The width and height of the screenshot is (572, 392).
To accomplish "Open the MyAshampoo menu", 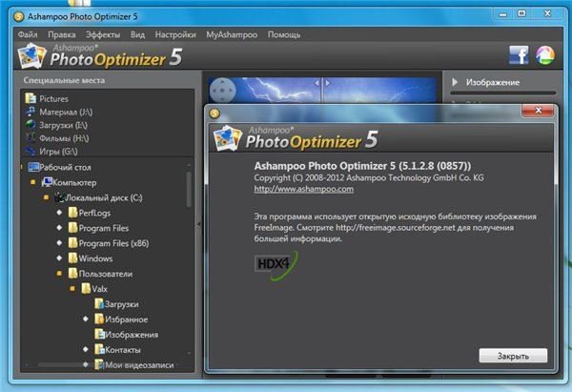I will point(232,34).
